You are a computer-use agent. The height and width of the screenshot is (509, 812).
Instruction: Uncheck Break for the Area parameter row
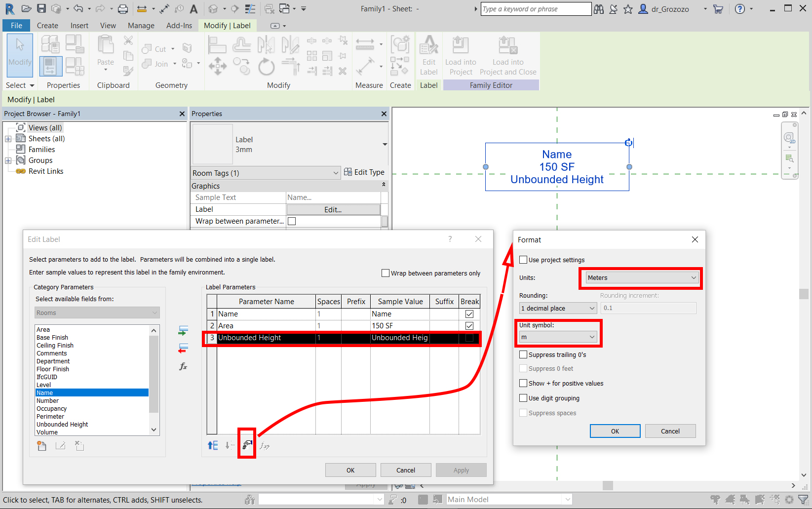[x=469, y=325]
